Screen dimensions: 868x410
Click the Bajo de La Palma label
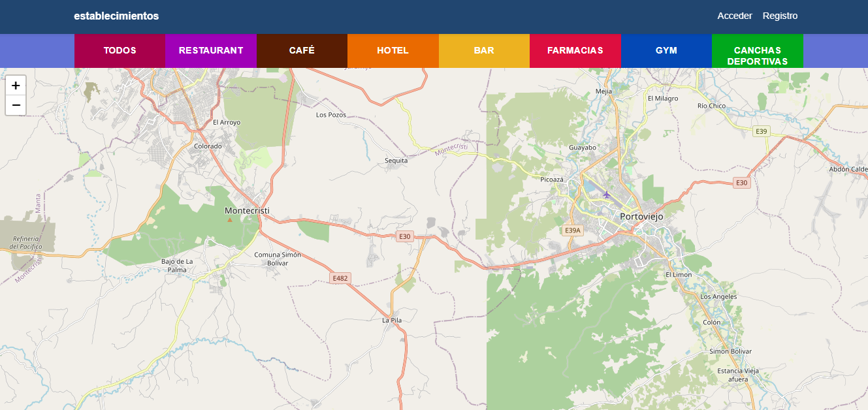pyautogui.click(x=177, y=265)
